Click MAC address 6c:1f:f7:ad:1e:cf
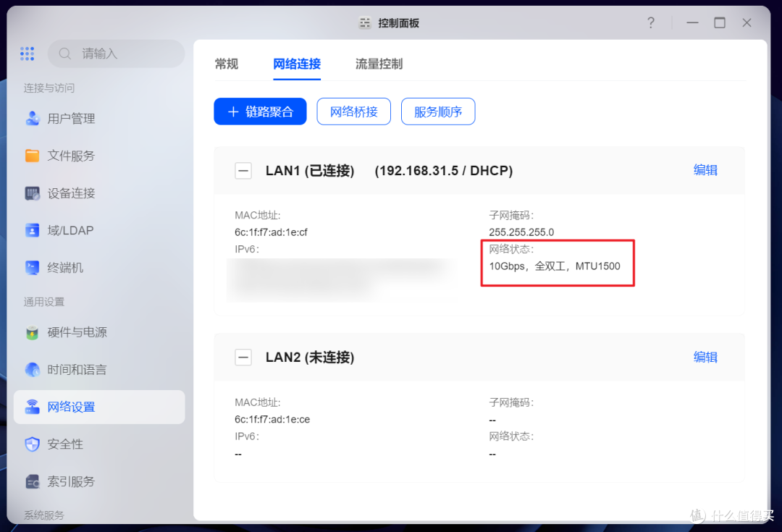The image size is (782, 532). tap(271, 232)
